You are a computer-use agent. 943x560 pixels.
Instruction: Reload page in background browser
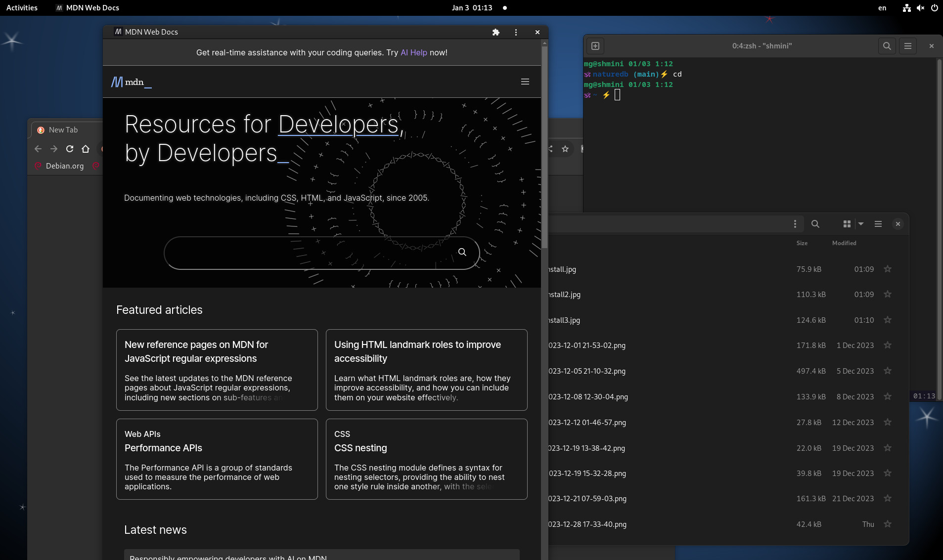coord(70,149)
